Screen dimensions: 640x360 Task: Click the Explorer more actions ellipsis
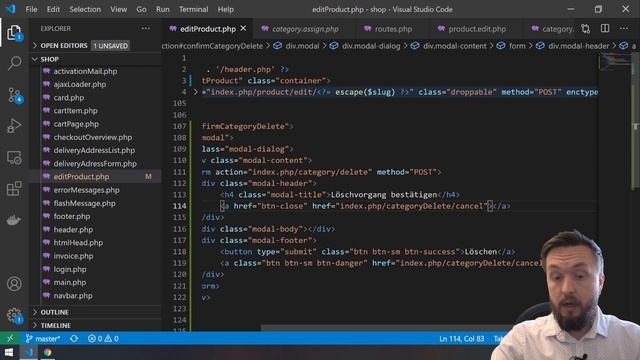click(x=146, y=29)
